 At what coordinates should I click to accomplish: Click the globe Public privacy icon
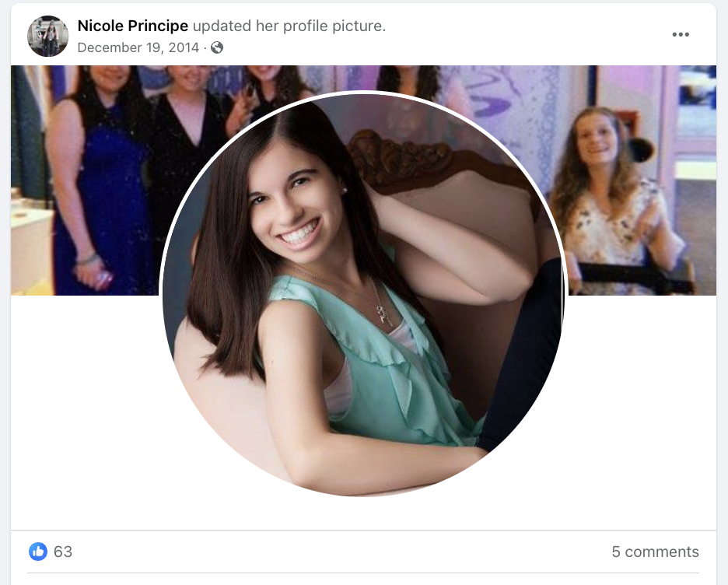point(217,47)
